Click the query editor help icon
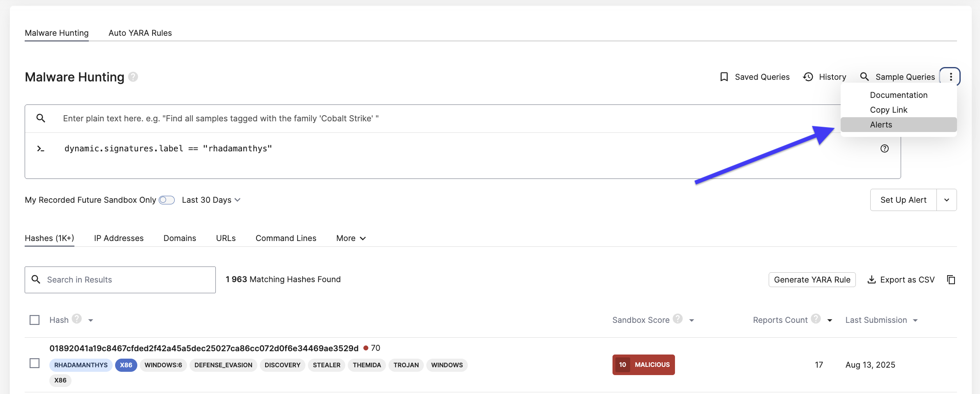 [884, 148]
